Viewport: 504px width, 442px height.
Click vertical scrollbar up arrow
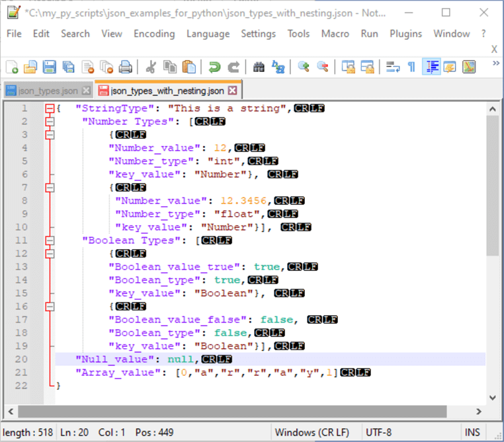[492, 109]
